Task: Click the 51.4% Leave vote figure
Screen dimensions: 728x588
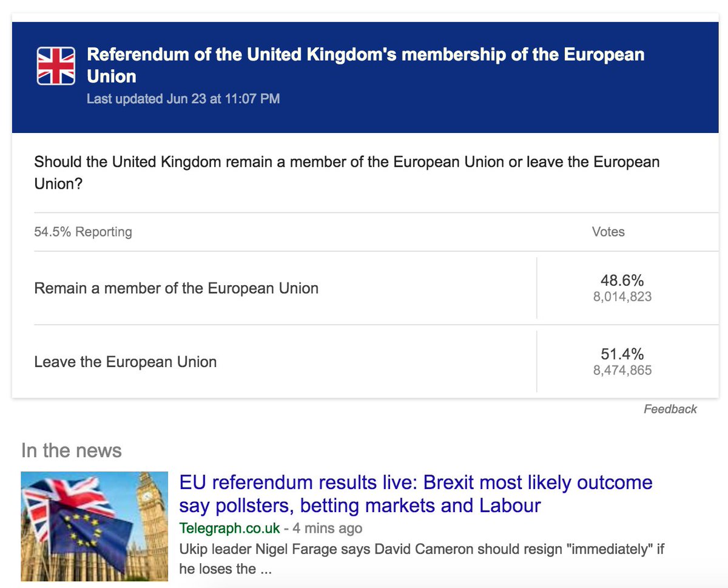Action: click(622, 354)
